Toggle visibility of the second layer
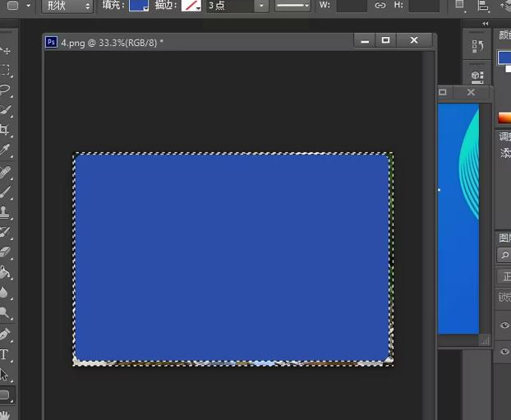The image size is (511, 420). pyautogui.click(x=505, y=351)
